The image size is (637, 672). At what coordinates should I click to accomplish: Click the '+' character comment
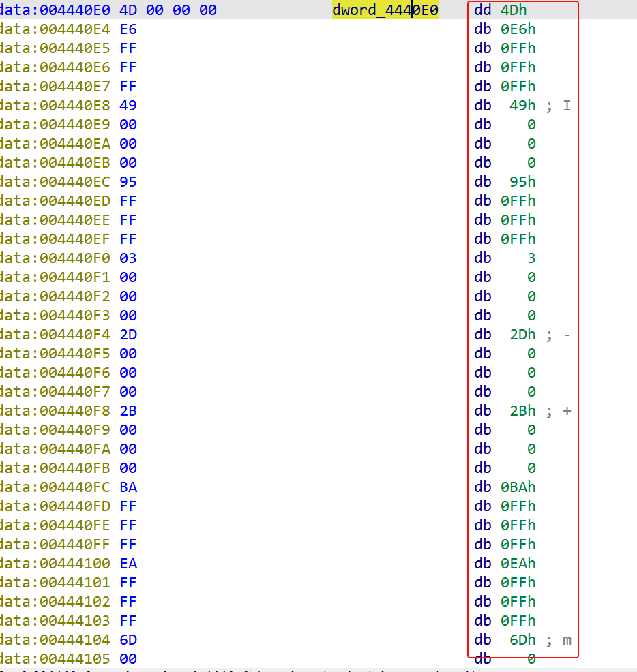(x=567, y=411)
